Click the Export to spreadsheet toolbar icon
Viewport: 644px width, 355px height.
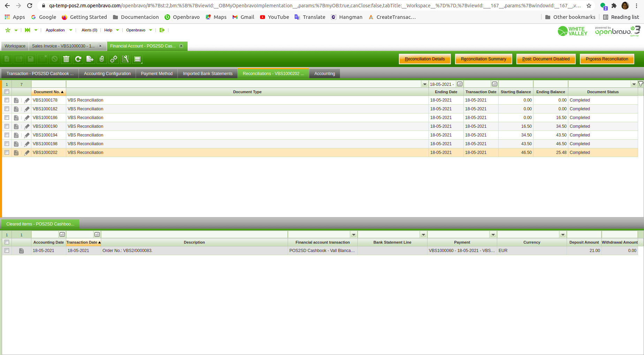tap(90, 59)
